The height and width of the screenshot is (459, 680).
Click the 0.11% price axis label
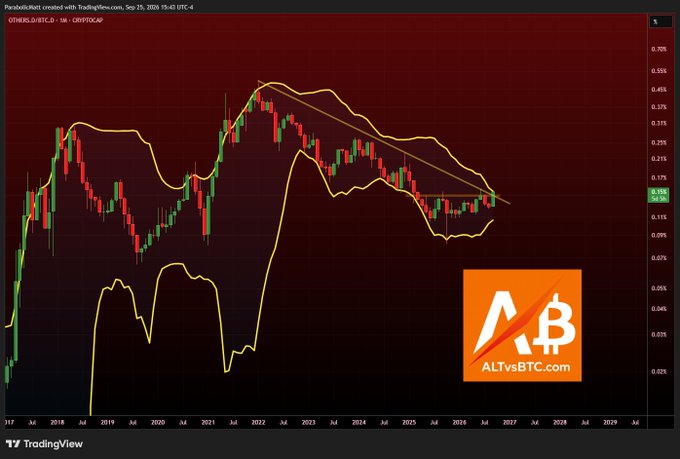coord(659,217)
